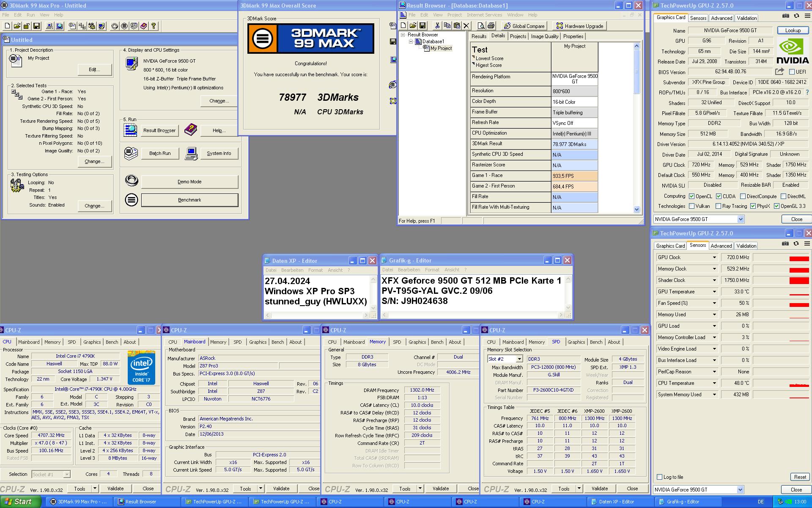812x508 pixels.
Task: Click the Benchmark striped-circle icon in 3DMark toolbar
Action: 124,26
